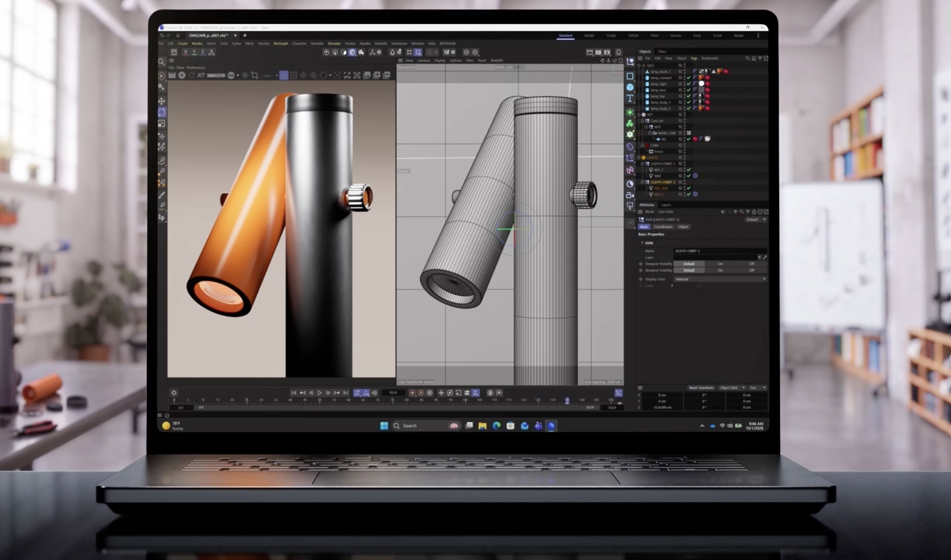The image size is (951, 560).
Task: Click the Reset Transform button
Action: [x=701, y=388]
